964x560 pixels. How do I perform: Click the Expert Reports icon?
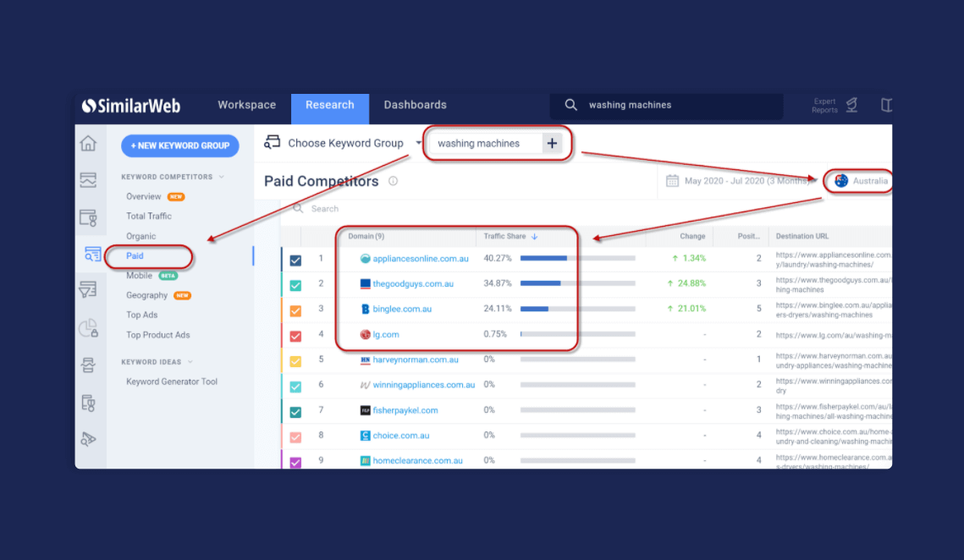tap(851, 105)
